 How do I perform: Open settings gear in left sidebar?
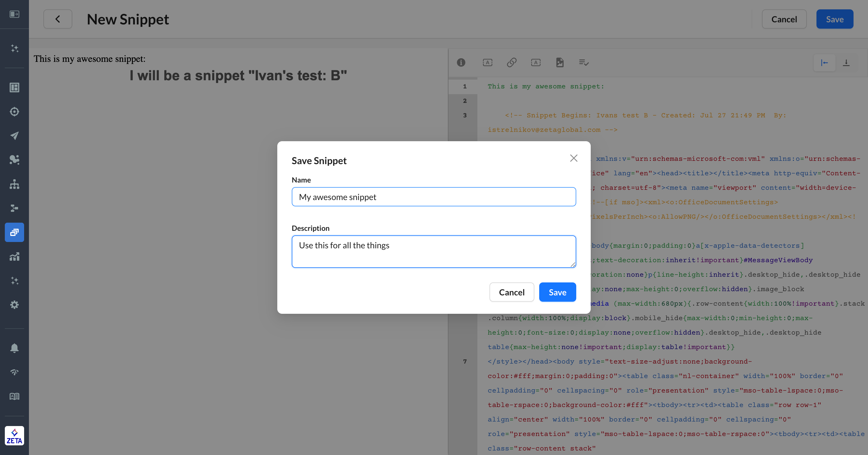click(14, 304)
